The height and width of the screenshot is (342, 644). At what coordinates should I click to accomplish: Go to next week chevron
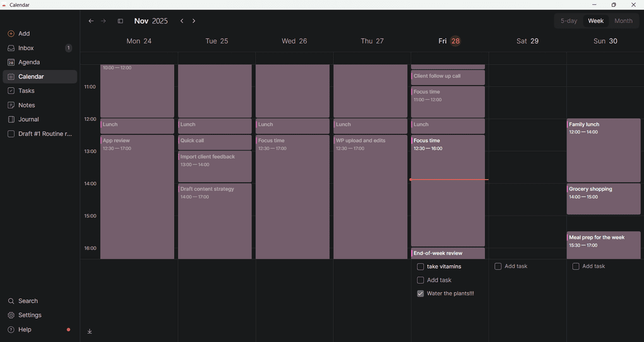pyautogui.click(x=194, y=21)
